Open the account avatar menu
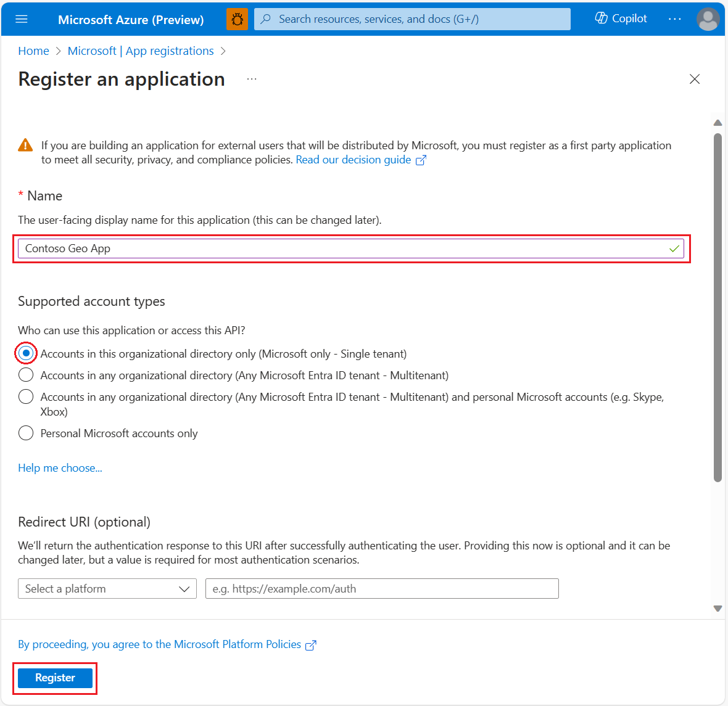Image resolution: width=728 pixels, height=706 pixels. click(708, 19)
